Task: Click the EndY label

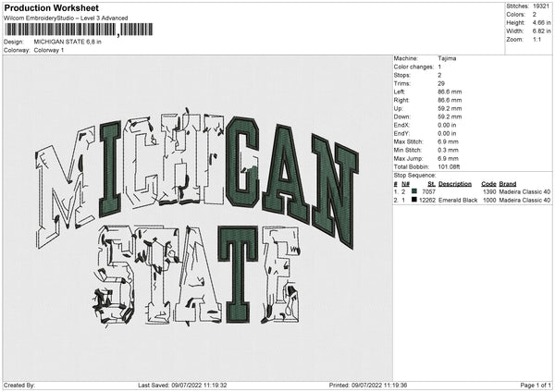Action: (x=401, y=133)
